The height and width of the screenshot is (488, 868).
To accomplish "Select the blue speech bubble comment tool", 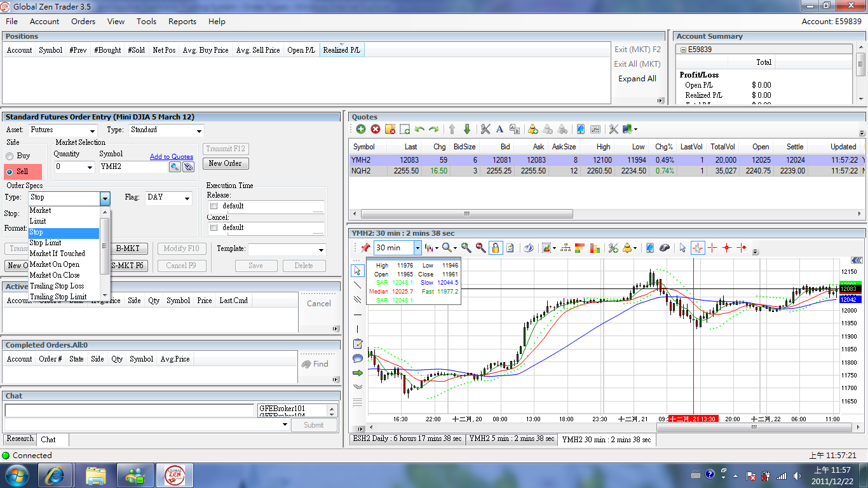I will pyautogui.click(x=358, y=358).
